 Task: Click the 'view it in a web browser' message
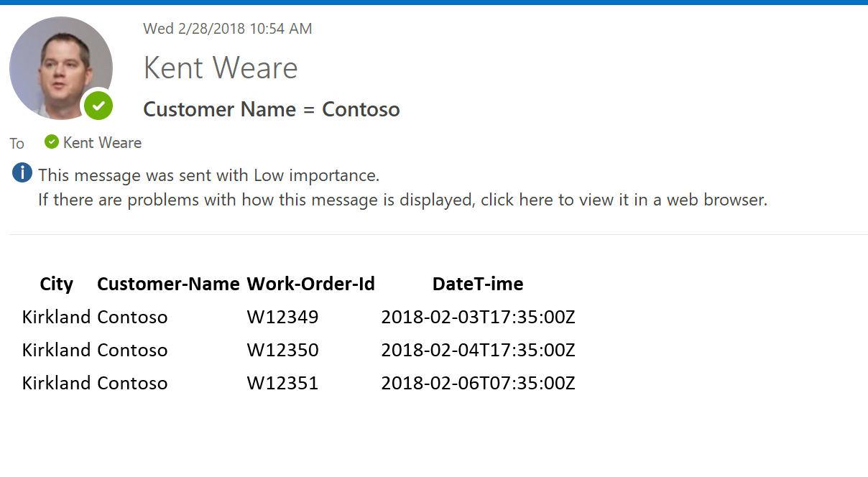pyautogui.click(x=402, y=200)
